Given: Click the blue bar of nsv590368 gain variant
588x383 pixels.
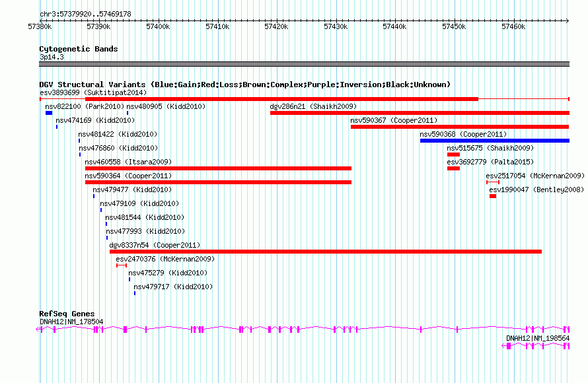Looking at the screenshot, I should click(x=495, y=141).
